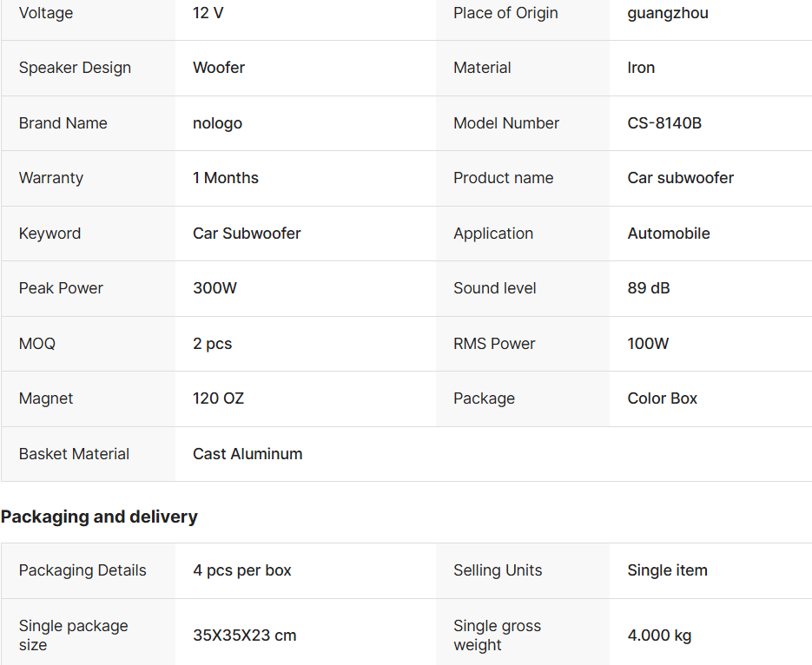Image resolution: width=812 pixels, height=665 pixels.
Task: Click the Packaging Details value 4 pcs per box
Action: coord(242,570)
